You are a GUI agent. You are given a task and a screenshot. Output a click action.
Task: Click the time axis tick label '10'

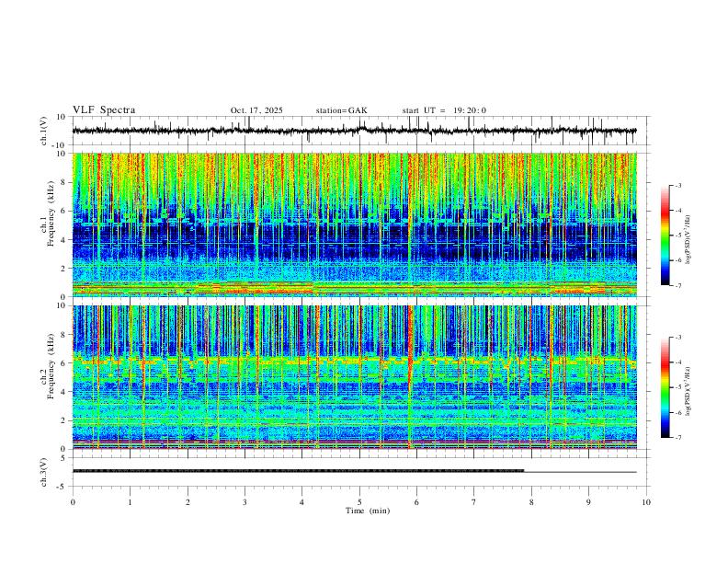click(646, 502)
